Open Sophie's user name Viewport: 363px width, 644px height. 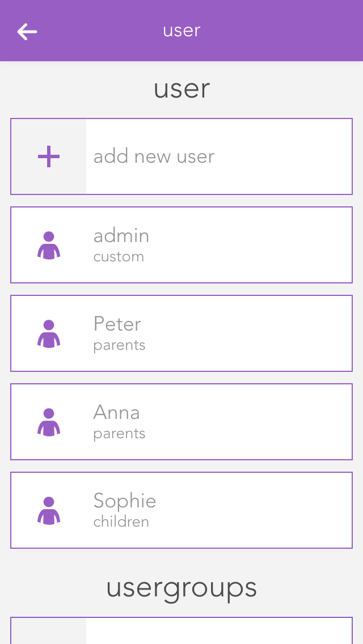(124, 501)
